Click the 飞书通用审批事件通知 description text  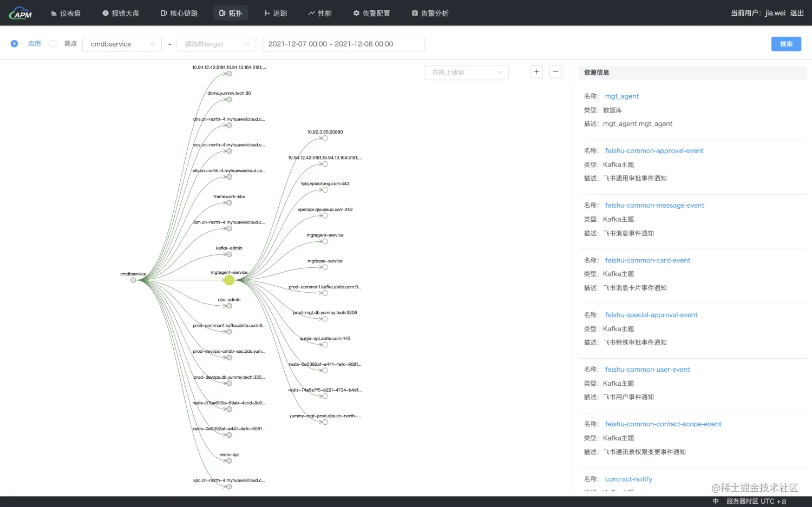pos(635,179)
